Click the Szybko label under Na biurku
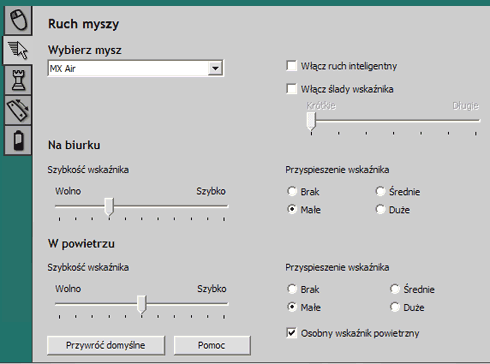Screen dimensions: 490x364 211,191
